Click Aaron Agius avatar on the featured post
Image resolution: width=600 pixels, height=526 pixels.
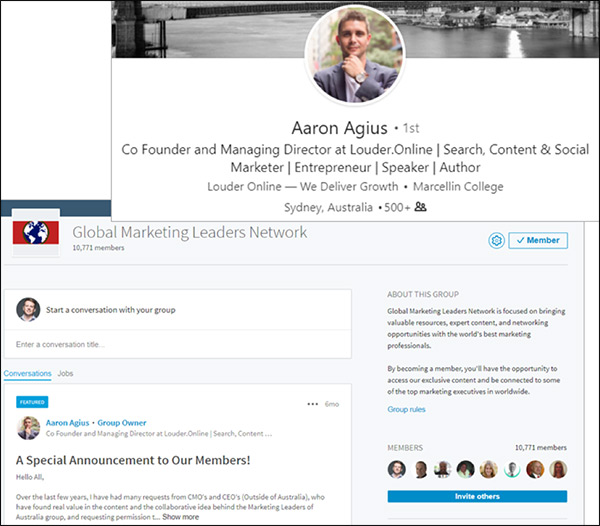(x=28, y=428)
